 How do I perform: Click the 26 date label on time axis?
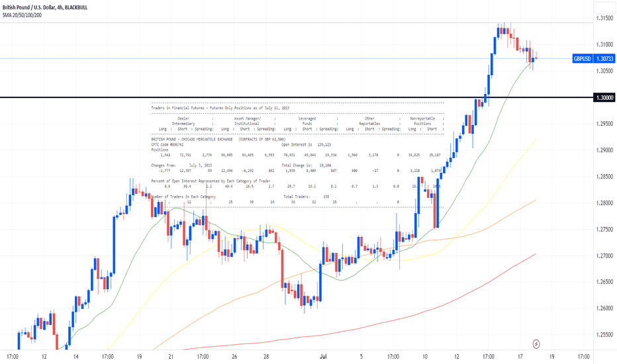pyautogui.click(x=234, y=357)
